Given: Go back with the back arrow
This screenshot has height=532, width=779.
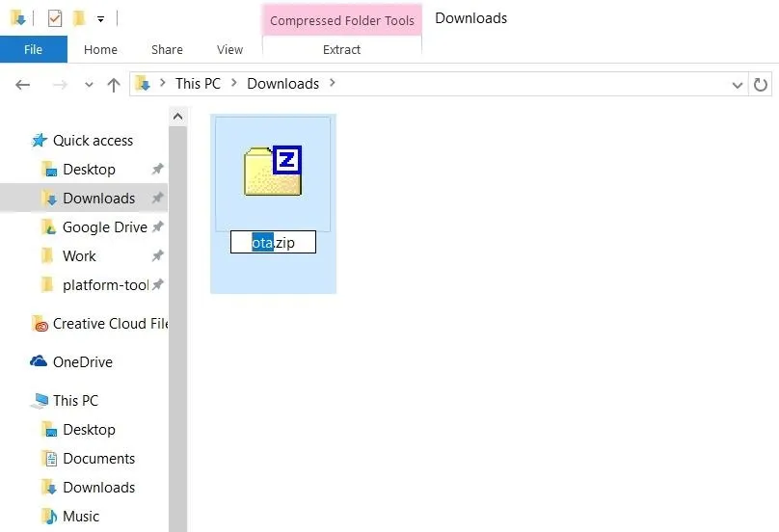Looking at the screenshot, I should click(23, 85).
